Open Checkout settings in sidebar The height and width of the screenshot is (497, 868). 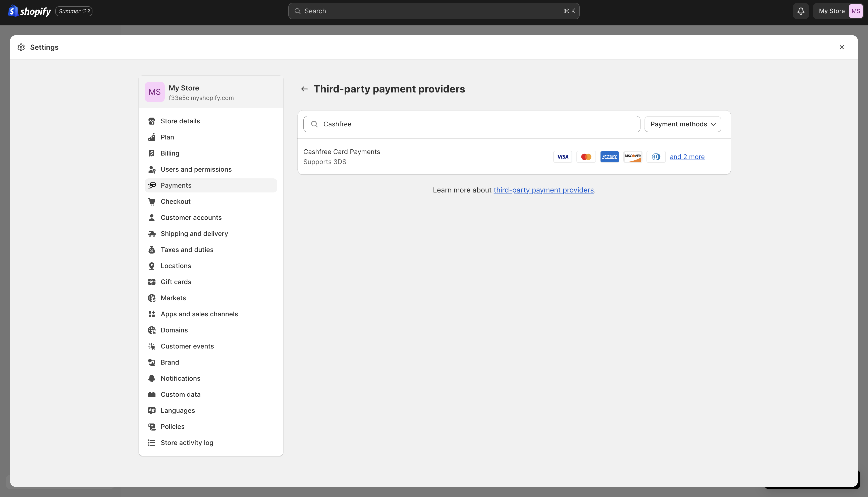pos(175,202)
